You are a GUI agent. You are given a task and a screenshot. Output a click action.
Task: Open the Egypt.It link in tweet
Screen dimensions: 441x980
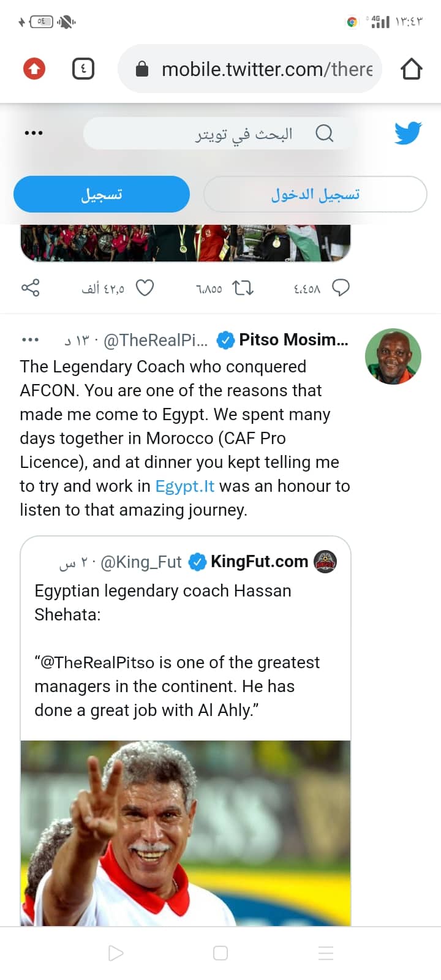point(184,486)
